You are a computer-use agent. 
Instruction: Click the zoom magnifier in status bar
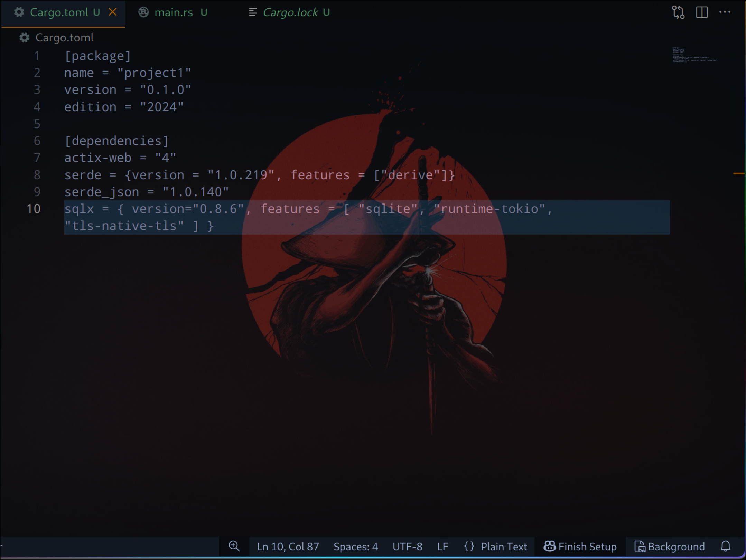[234, 546]
